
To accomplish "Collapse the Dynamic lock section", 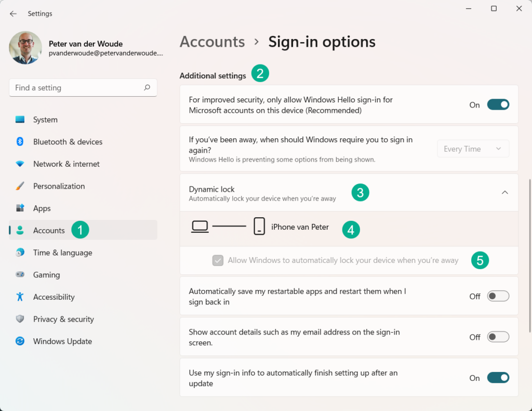I will pos(504,192).
